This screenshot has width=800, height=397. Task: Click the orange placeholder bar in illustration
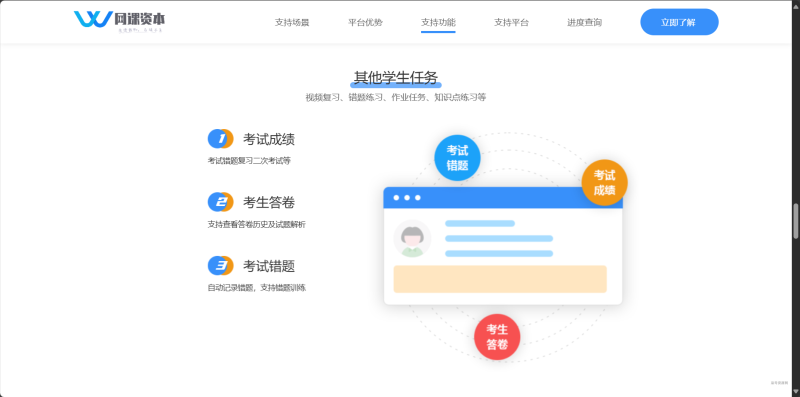pos(500,279)
